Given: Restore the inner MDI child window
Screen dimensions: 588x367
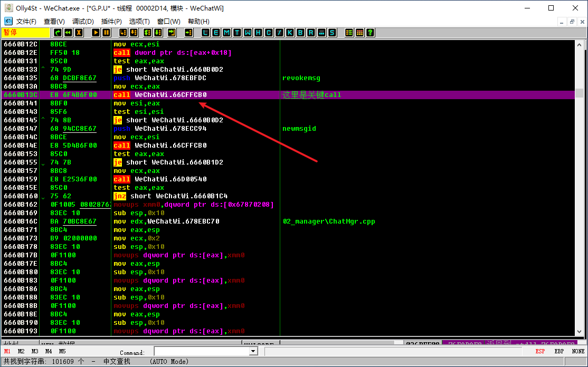Looking at the screenshot, I should pos(572,22).
